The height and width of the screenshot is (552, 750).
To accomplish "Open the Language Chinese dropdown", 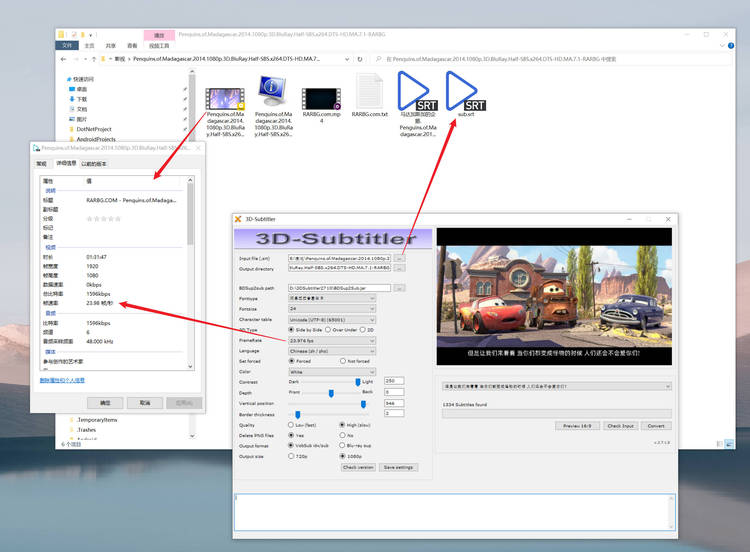I will [x=332, y=351].
